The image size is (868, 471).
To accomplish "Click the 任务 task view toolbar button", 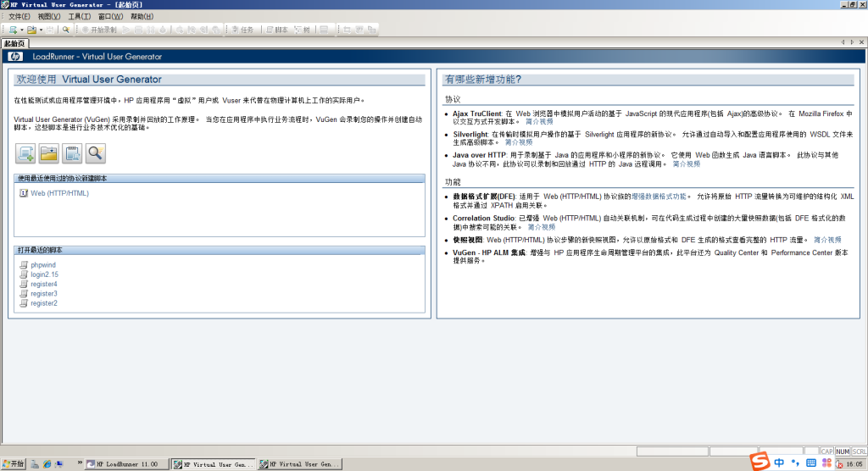I will point(242,30).
